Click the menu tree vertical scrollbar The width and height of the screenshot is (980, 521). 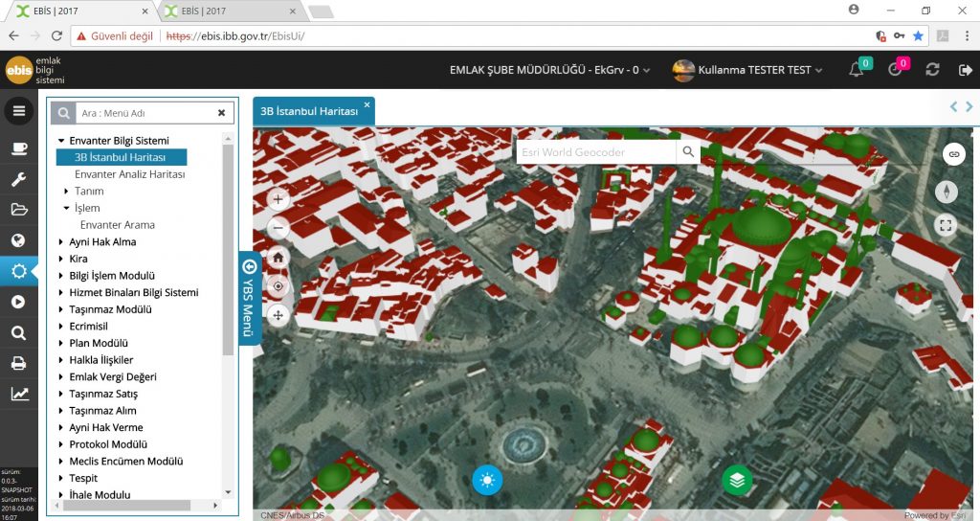coord(228,250)
